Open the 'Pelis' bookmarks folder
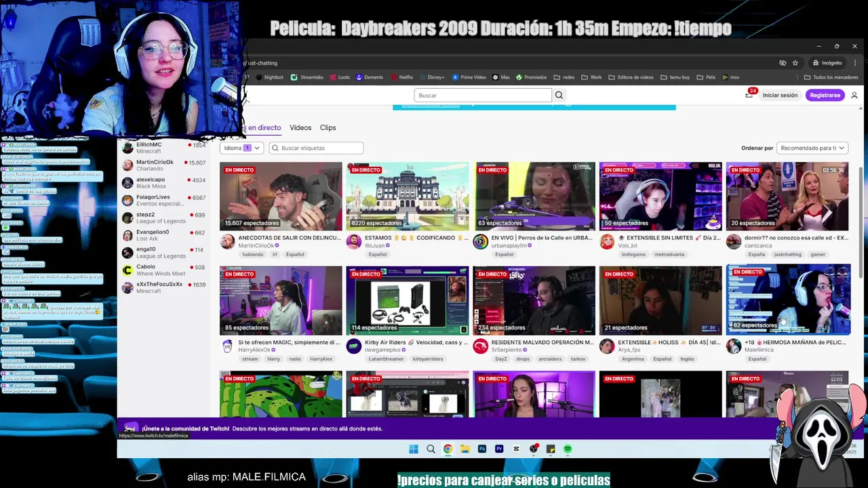The image size is (868, 488). click(x=706, y=77)
